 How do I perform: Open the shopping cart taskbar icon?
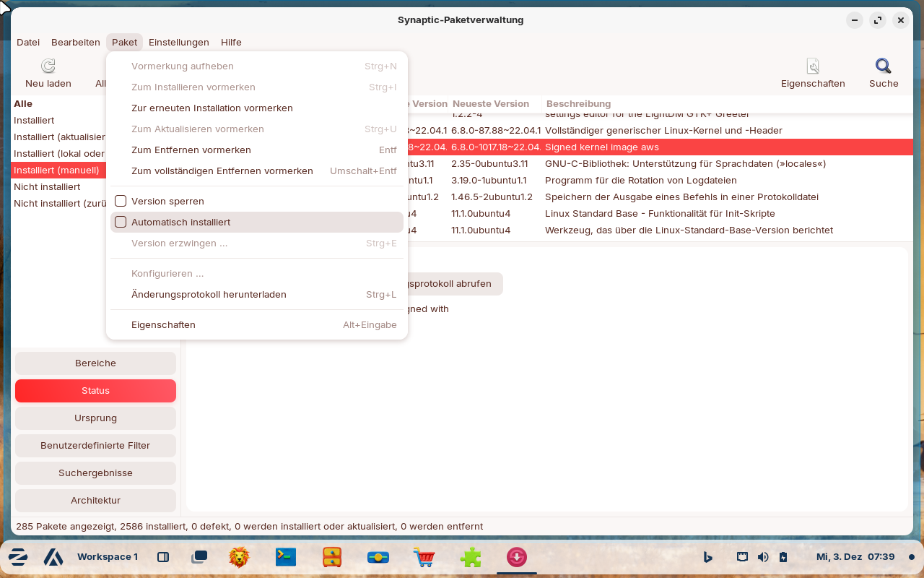pyautogui.click(x=424, y=557)
